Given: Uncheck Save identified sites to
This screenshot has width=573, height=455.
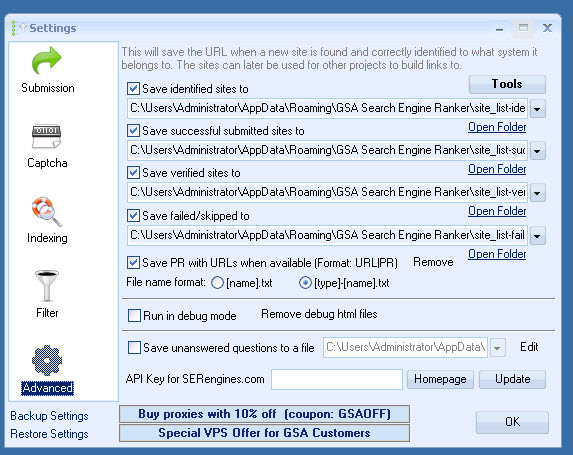Looking at the screenshot, I should point(133,89).
